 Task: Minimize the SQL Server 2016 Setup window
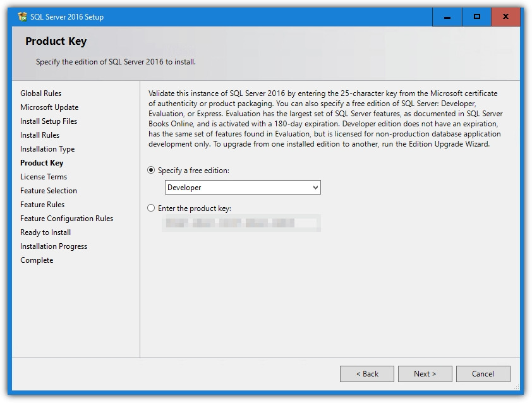pyautogui.click(x=447, y=17)
